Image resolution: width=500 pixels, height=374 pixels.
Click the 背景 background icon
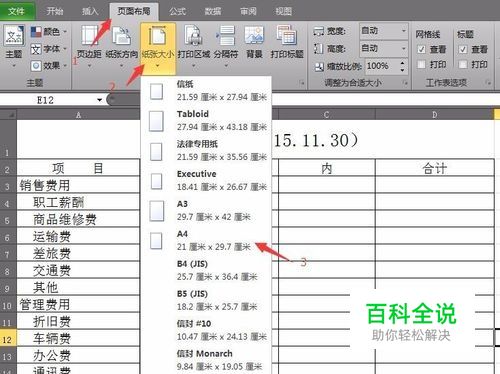(254, 35)
